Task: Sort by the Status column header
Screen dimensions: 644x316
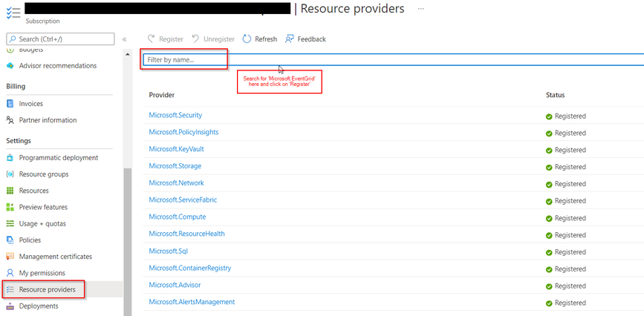Action: (555, 95)
